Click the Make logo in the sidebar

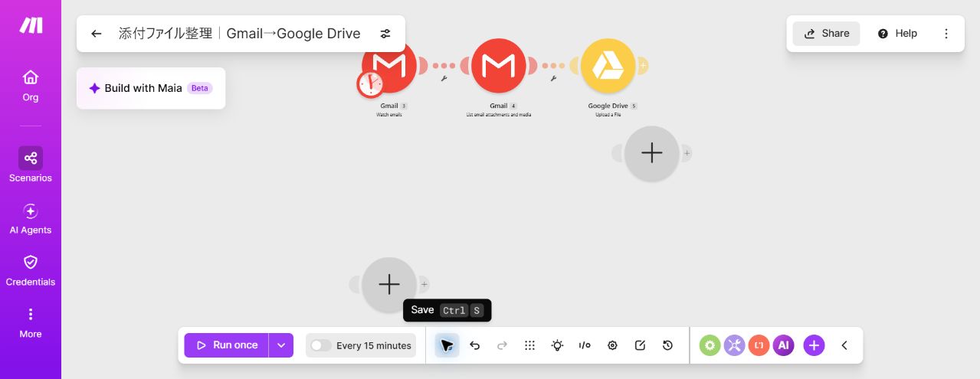click(31, 25)
